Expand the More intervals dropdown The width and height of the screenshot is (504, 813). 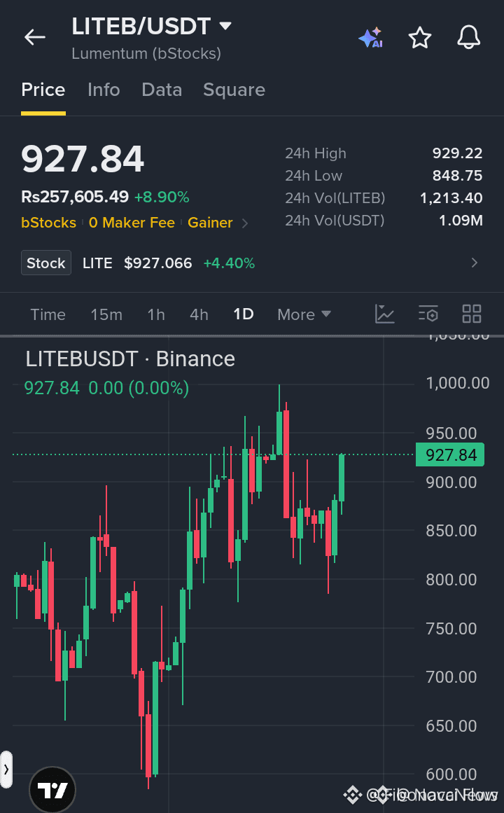tap(304, 314)
